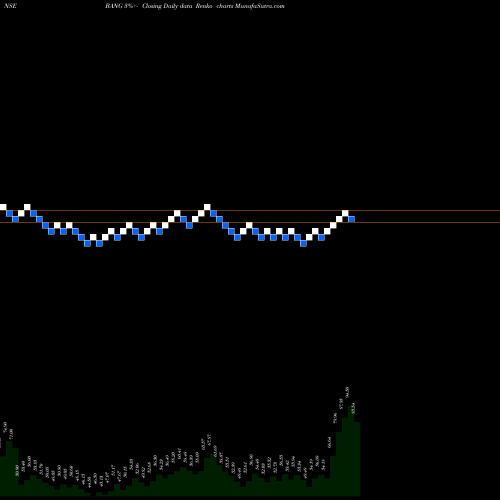Click the NSE exchange label
Image resolution: width=500 pixels, height=500 pixels.
11,6
